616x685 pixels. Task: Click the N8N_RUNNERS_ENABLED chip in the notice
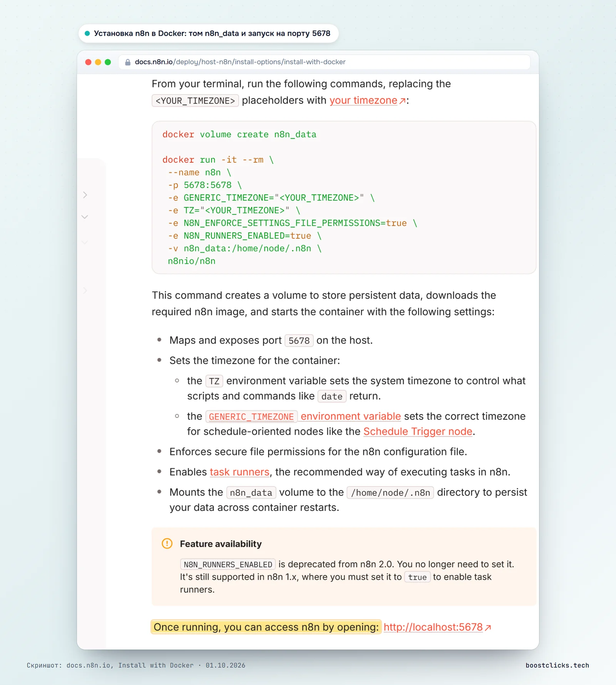click(x=228, y=564)
